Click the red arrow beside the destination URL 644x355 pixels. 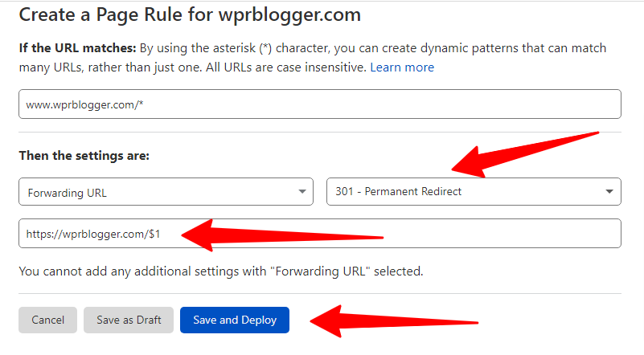coord(281,234)
